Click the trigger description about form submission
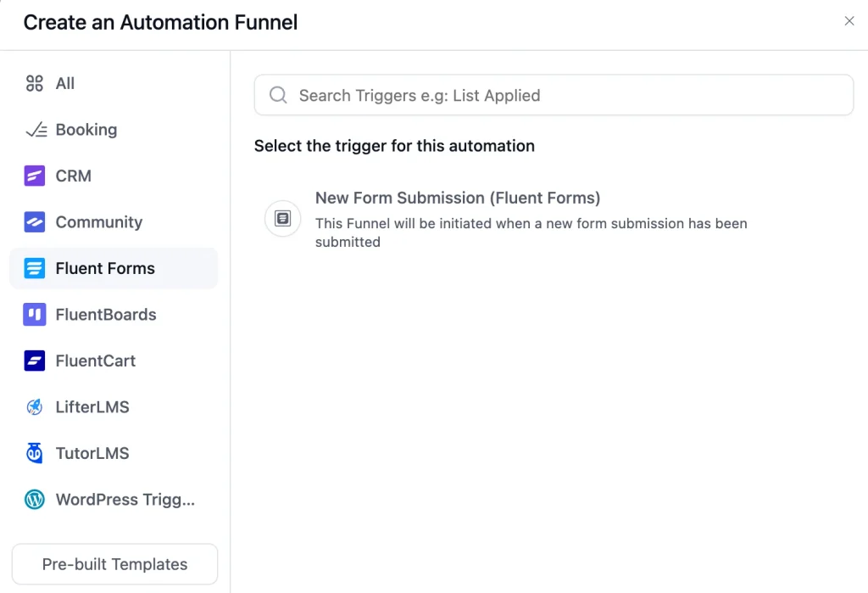868x593 pixels. [x=531, y=232]
